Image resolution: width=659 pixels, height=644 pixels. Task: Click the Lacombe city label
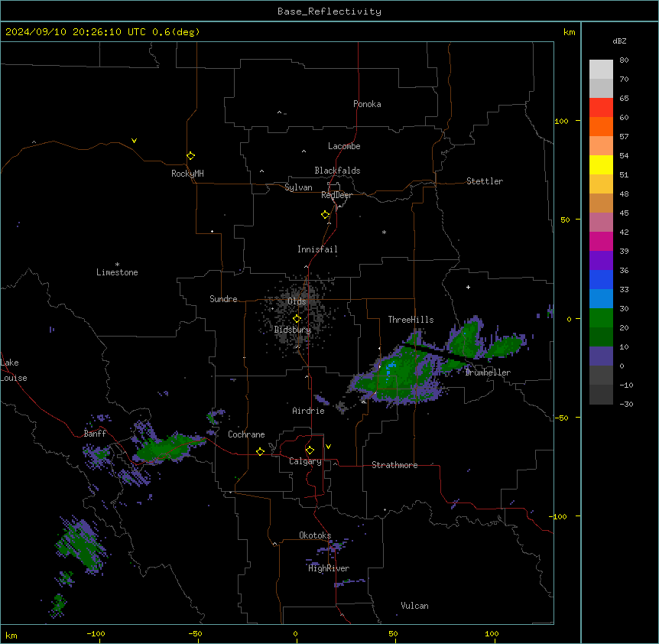tap(344, 146)
